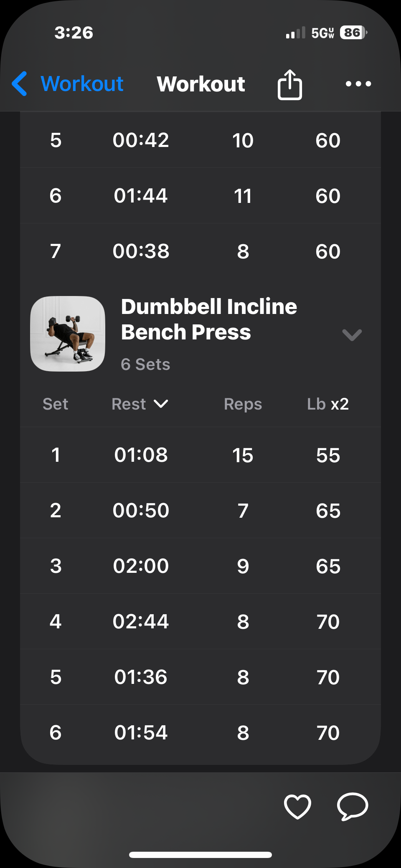Tap the share icon in header

(289, 84)
